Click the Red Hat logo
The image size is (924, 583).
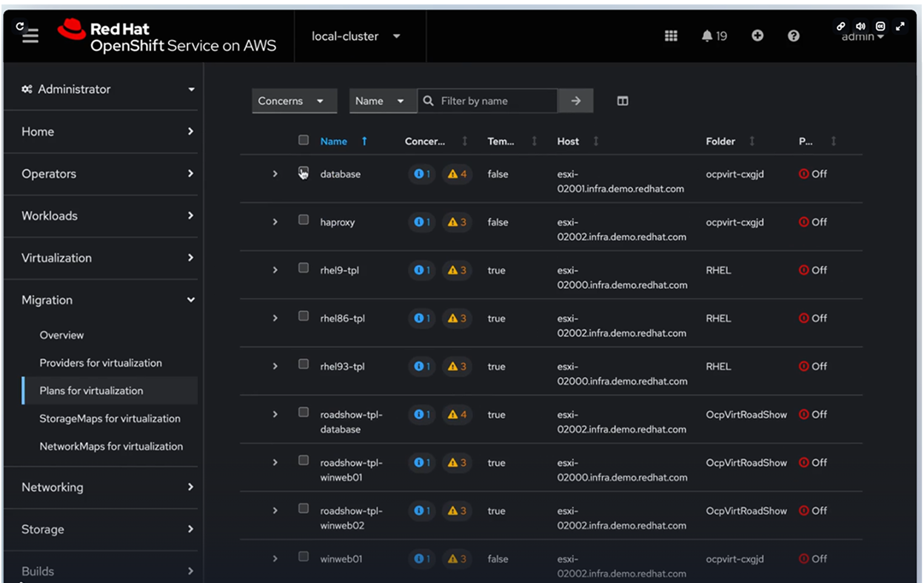click(167, 36)
